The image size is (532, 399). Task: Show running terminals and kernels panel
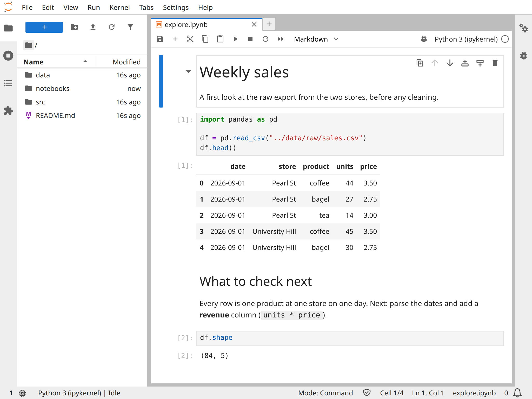coord(8,56)
